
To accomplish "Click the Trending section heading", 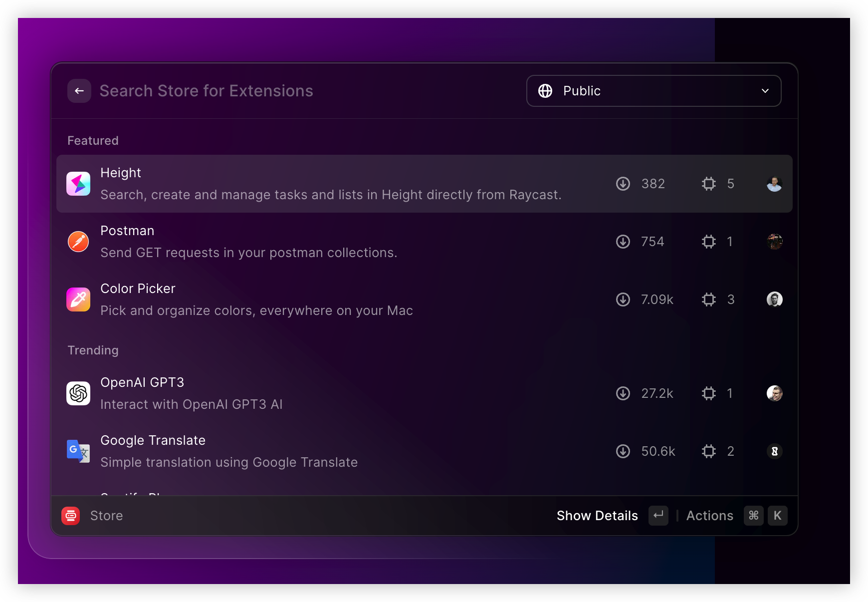I will (93, 350).
